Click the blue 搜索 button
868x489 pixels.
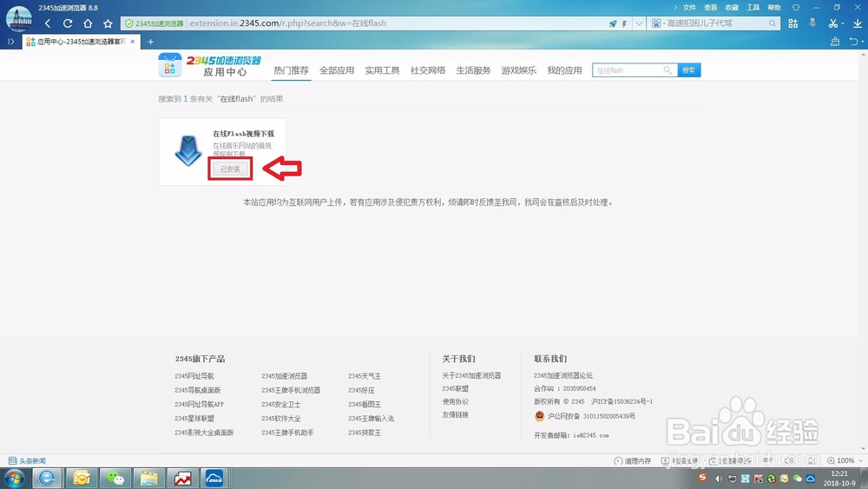pyautogui.click(x=688, y=70)
